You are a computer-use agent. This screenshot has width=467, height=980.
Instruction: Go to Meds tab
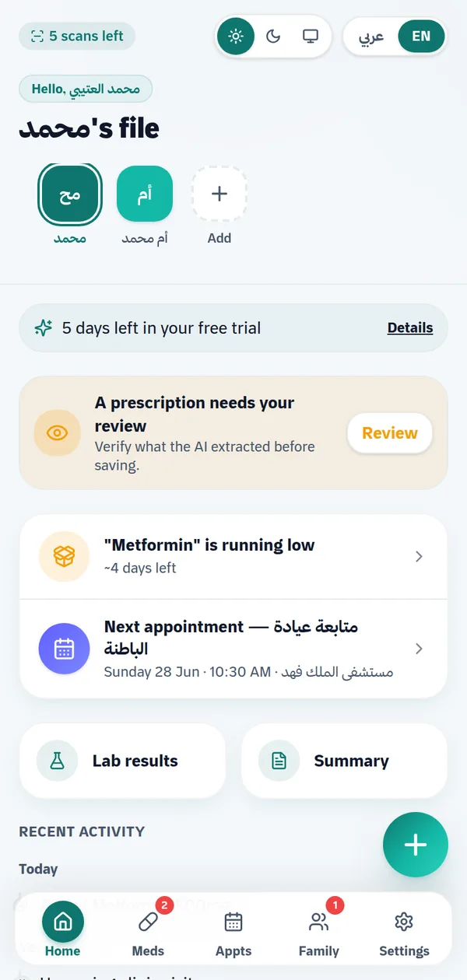[148, 931]
